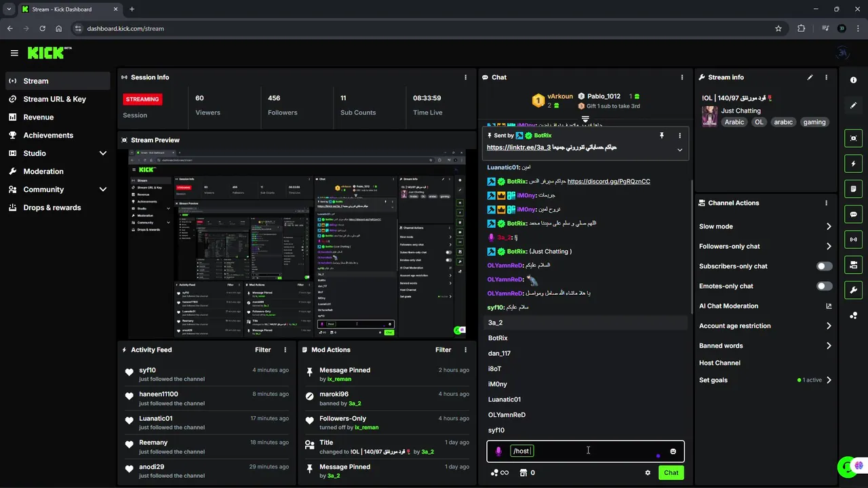Open Achievements page in sidebar
Image resolution: width=868 pixels, height=488 pixels.
point(58,135)
